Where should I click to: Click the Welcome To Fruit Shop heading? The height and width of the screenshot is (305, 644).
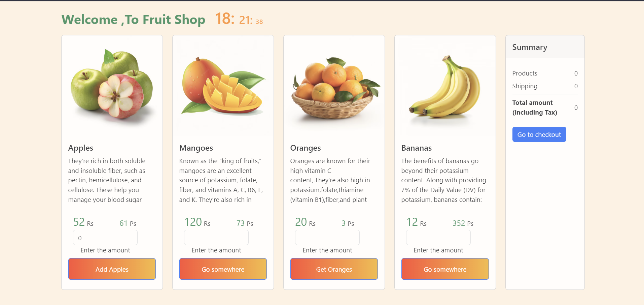(133, 20)
